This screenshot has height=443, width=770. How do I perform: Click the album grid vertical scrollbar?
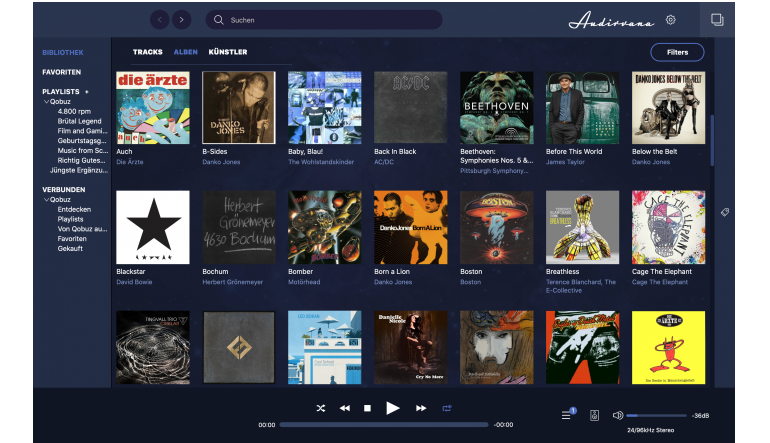coord(712,140)
